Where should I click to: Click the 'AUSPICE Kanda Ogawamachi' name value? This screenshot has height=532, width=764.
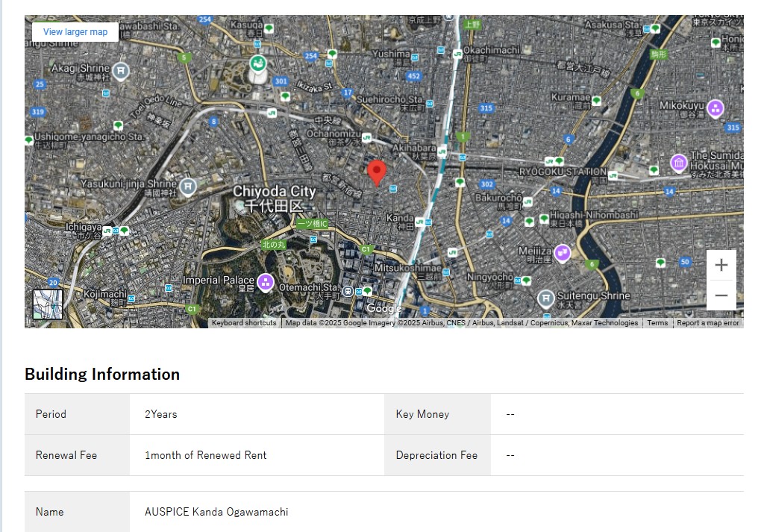(216, 512)
